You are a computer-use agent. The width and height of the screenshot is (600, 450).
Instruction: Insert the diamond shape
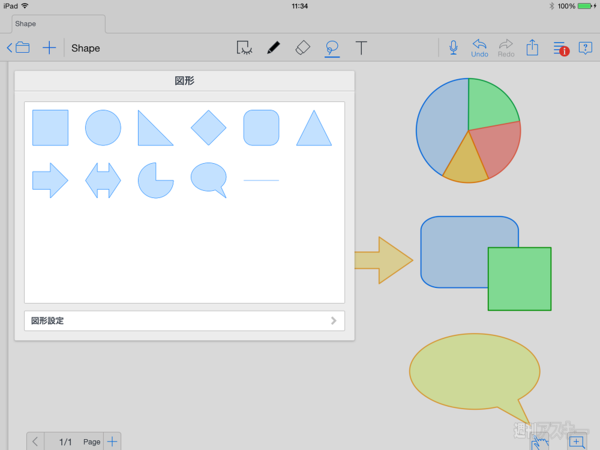[209, 128]
